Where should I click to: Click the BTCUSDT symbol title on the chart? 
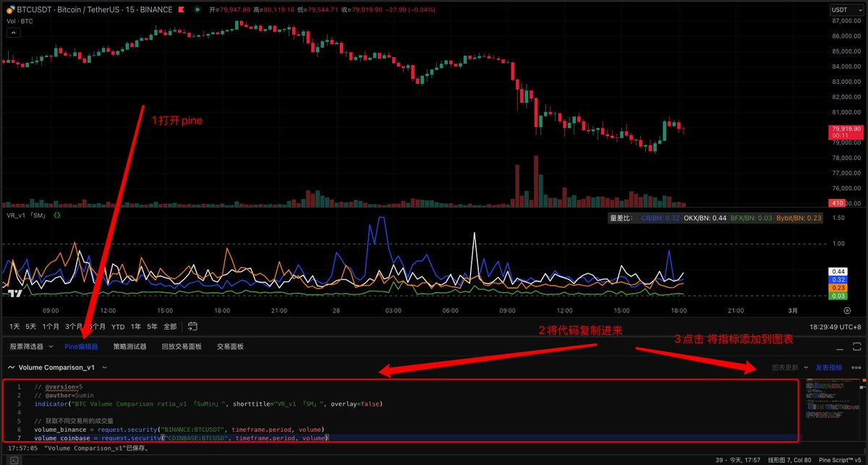[94, 10]
